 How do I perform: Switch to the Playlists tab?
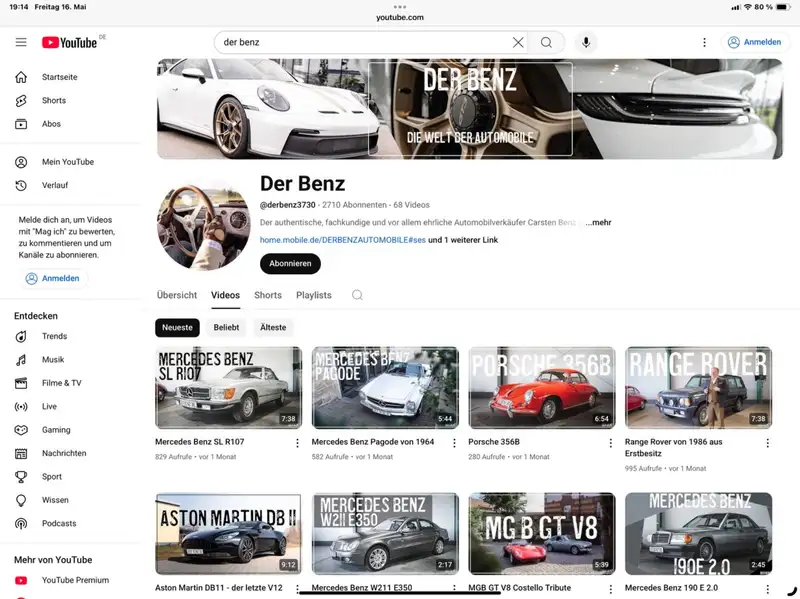pos(314,295)
